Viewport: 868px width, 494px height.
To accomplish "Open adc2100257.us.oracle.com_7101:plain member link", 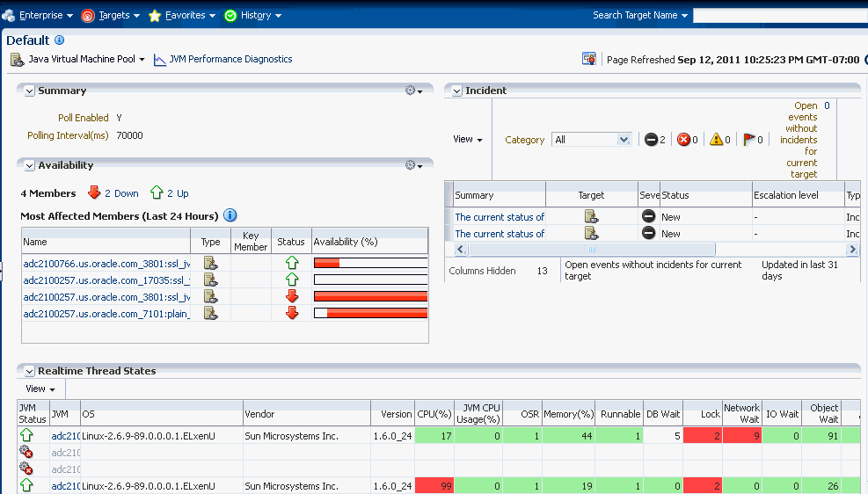I will pos(106,314).
